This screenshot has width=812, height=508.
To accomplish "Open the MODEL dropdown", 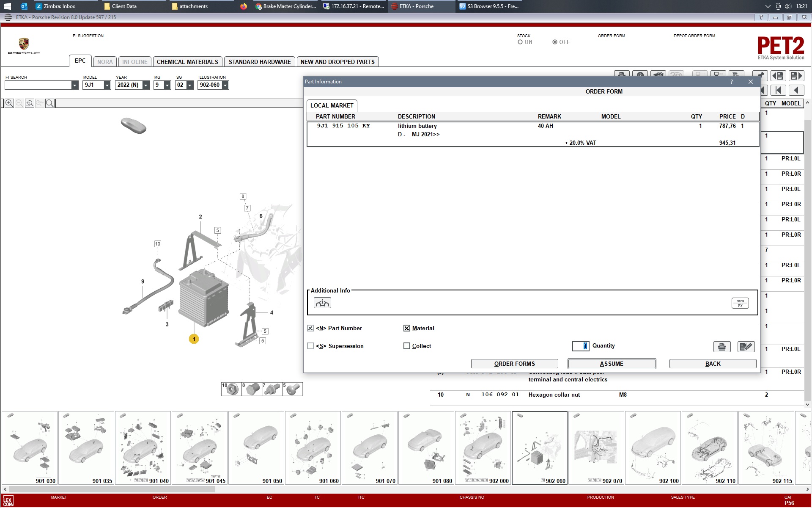I will [x=107, y=85].
